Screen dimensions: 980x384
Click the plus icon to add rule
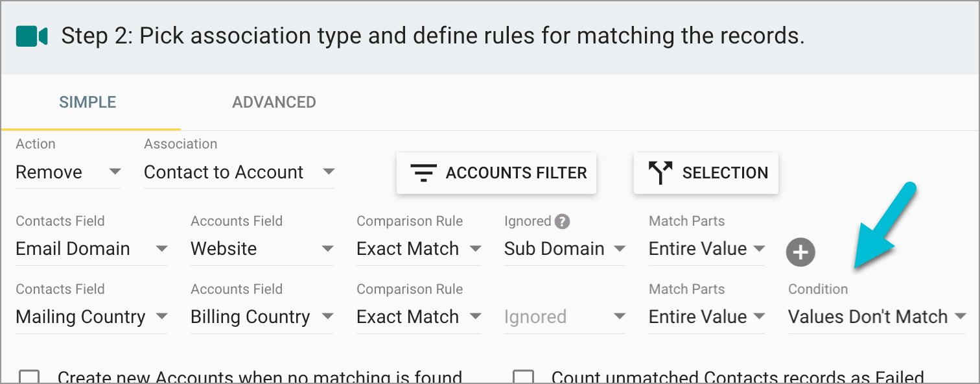tap(800, 252)
